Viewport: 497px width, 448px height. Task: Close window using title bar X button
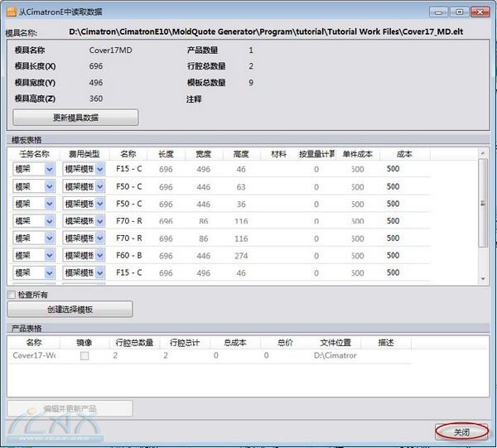click(480, 12)
